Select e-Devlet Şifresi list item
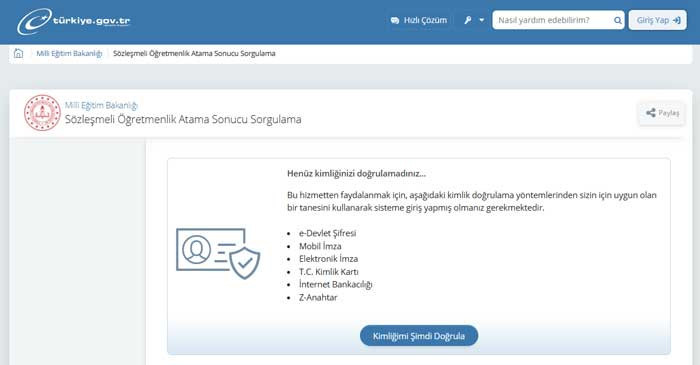 327,233
